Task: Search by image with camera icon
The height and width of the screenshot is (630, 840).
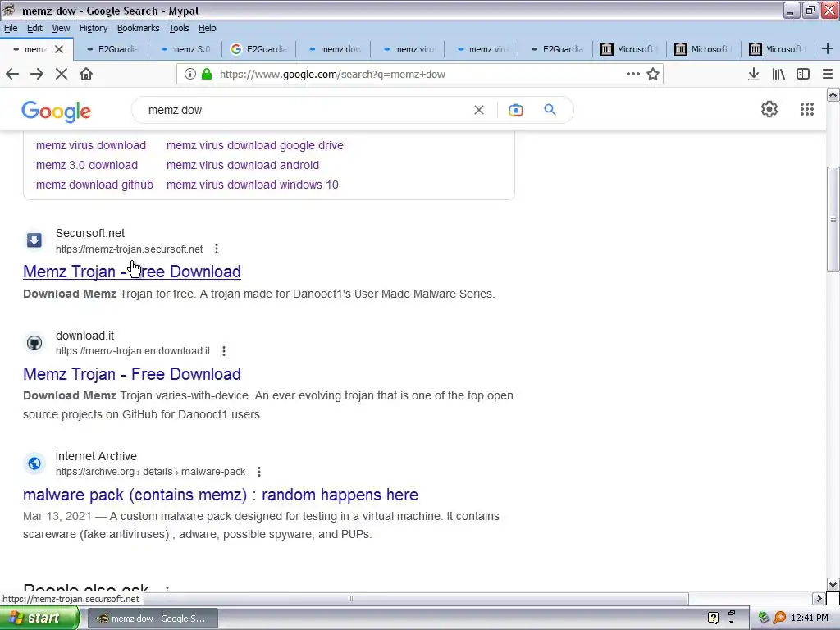Action: (x=515, y=110)
